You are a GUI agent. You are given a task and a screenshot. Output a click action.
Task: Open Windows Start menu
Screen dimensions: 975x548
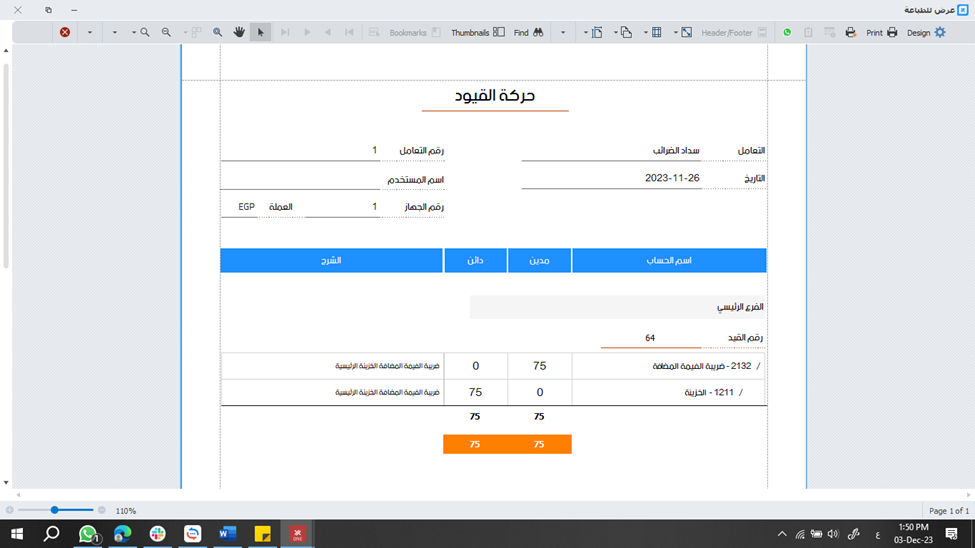(17, 534)
